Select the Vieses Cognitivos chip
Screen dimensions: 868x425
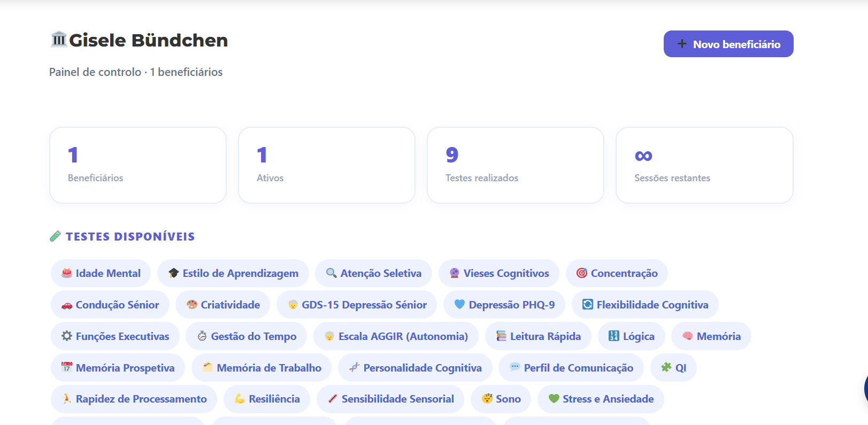(499, 273)
